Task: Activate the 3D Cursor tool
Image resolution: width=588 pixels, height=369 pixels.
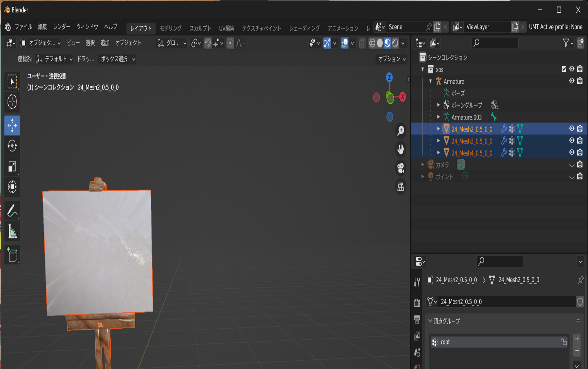Action: tap(12, 101)
